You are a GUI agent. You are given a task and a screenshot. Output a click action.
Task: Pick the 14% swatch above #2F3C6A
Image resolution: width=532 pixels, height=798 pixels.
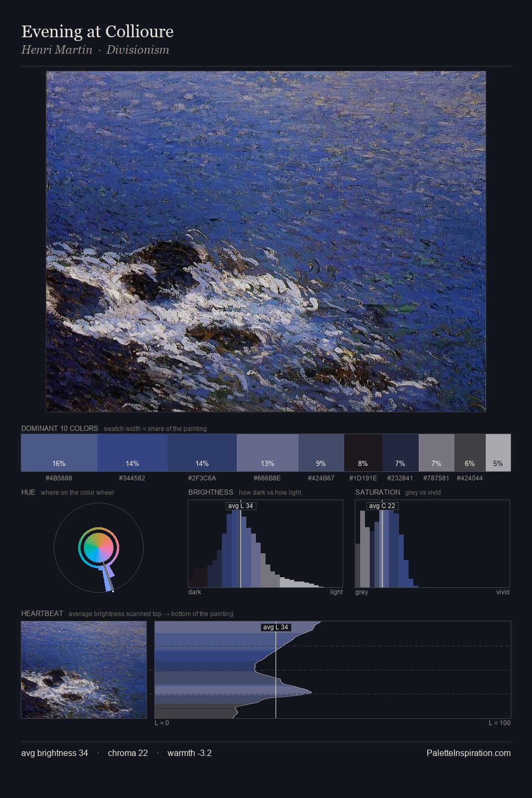[202, 453]
